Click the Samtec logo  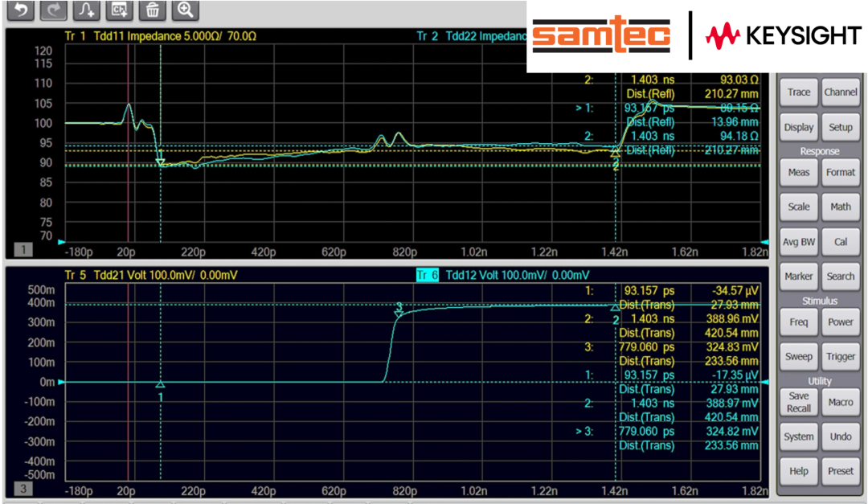pos(601,35)
